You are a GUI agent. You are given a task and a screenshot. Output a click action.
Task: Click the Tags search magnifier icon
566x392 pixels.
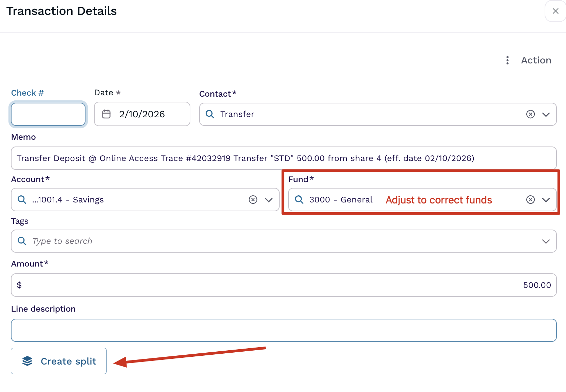(22, 241)
